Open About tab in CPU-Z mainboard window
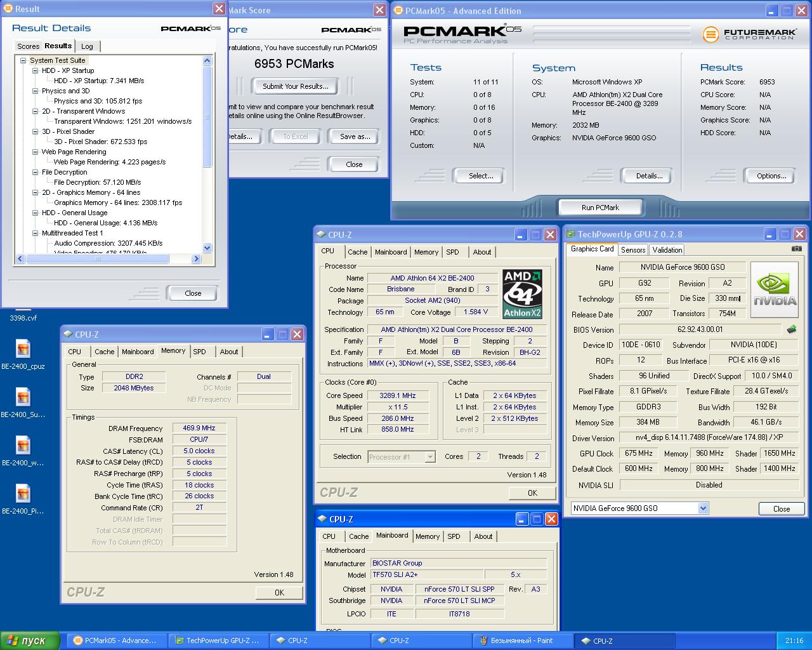This screenshot has width=812, height=650. coord(483,536)
